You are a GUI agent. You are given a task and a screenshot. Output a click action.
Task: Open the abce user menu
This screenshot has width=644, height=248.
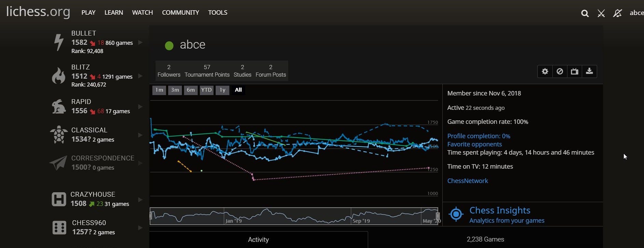[637, 13]
